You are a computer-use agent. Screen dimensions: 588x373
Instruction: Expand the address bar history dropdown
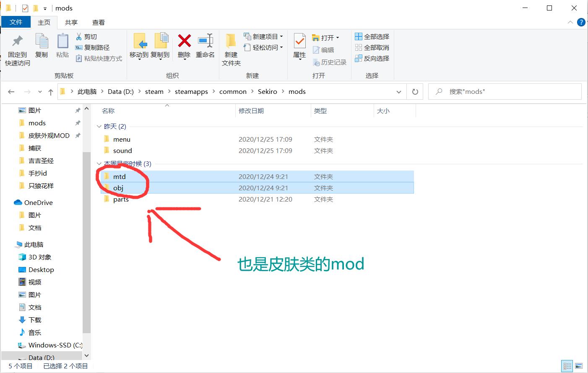point(398,92)
